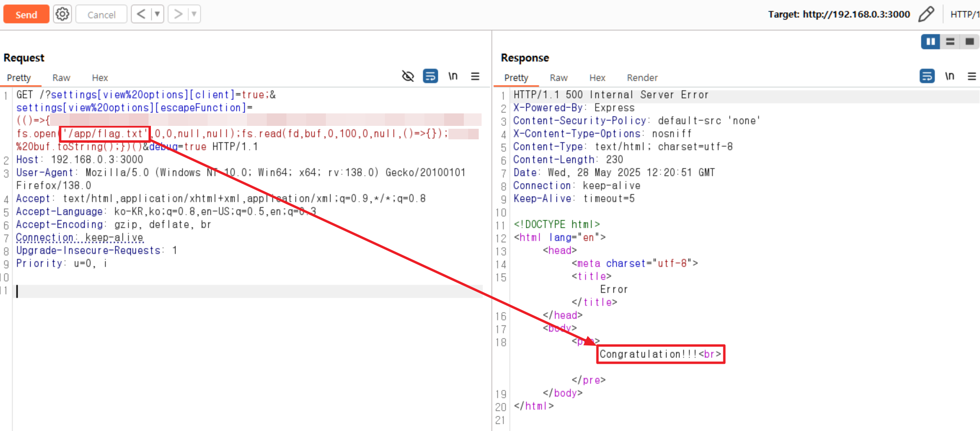Click the empty line 11 in request editor
Screen dimensions: 980x431
(x=249, y=291)
